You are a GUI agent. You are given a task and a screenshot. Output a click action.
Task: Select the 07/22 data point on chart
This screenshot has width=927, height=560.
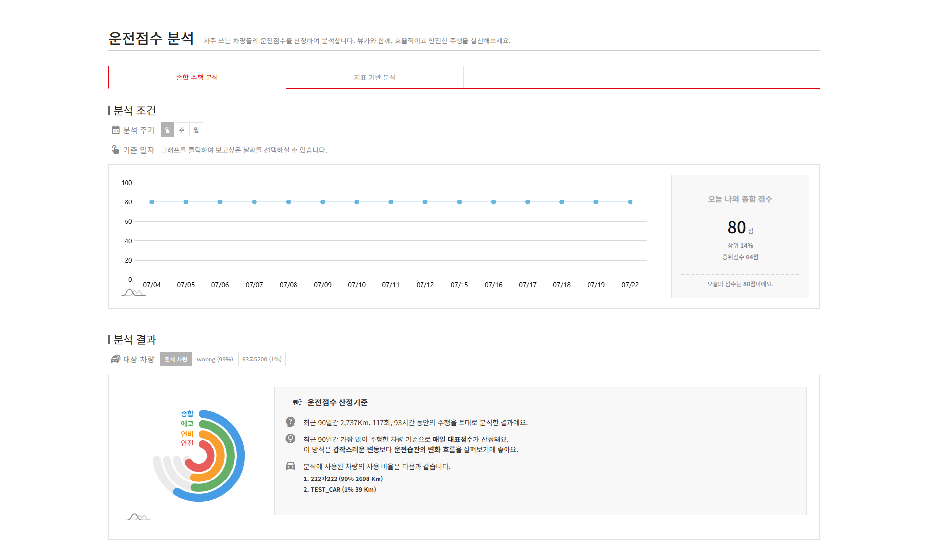click(630, 202)
